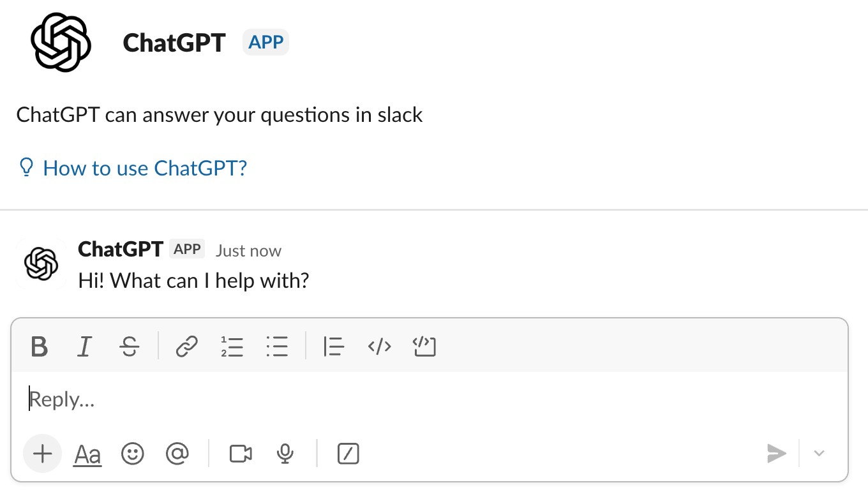Open the "How to use ChatGPT?" link
This screenshot has height=499, width=868.
pos(144,168)
